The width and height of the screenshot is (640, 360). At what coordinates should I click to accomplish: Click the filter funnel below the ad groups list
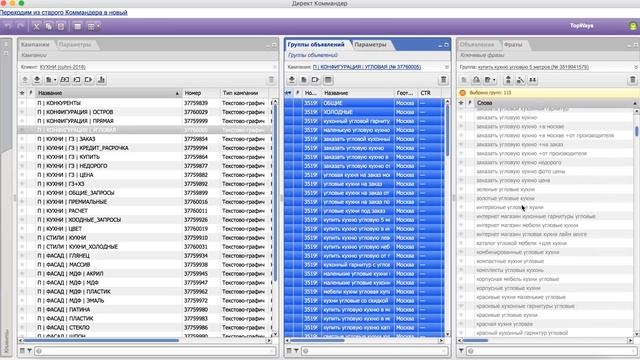tap(296, 351)
